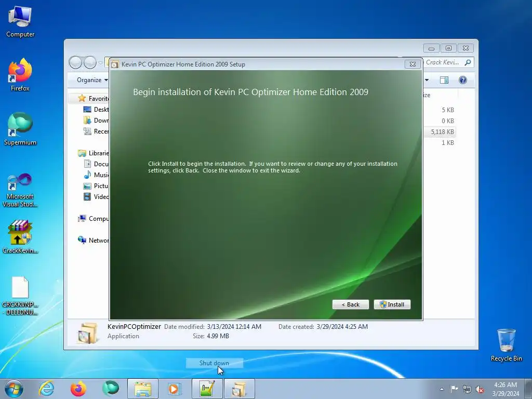Select the file row sized 5 KB
This screenshot has width=532, height=399.
point(440,110)
